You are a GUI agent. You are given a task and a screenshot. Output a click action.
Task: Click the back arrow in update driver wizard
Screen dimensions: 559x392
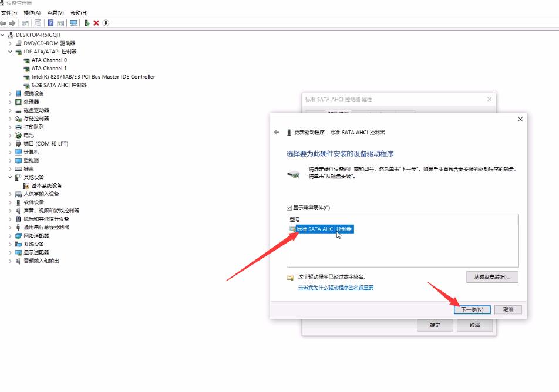tap(277, 132)
